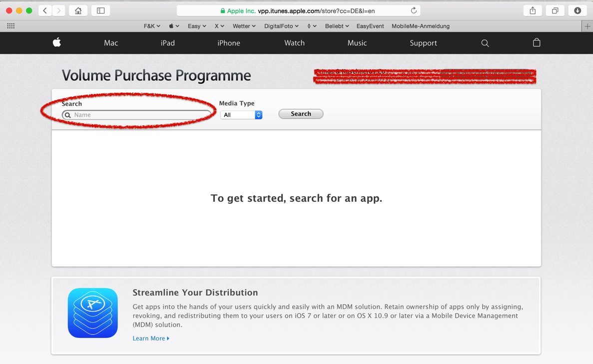
Task: Expand the Beliebt bookmarks folder
Action: click(337, 26)
